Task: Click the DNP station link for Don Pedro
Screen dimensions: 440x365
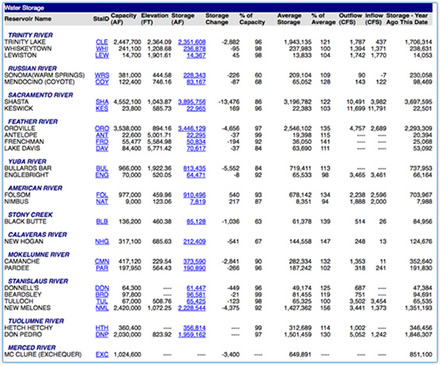Action: [x=102, y=334]
